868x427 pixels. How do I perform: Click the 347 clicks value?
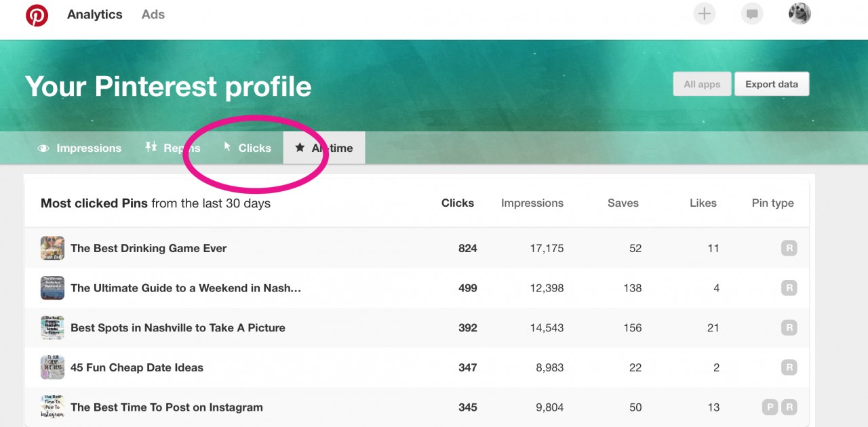[x=468, y=367]
